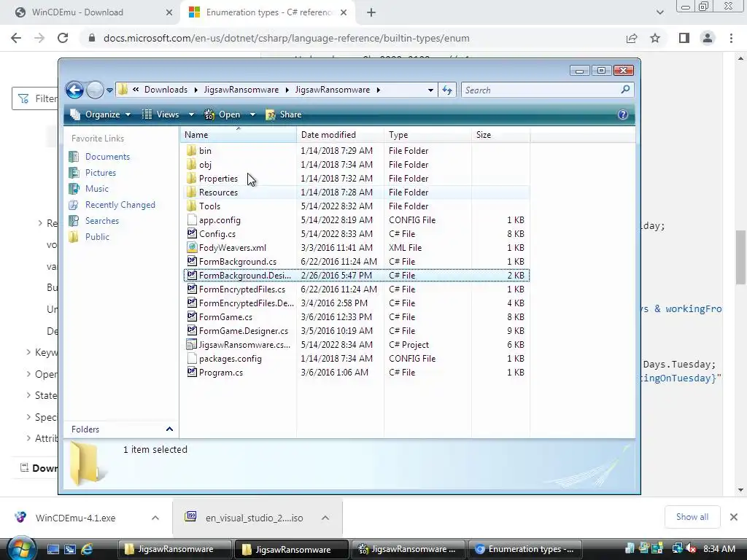This screenshot has width=747, height=560.
Task: Open Explorer Help question mark icon
Action: [622, 114]
